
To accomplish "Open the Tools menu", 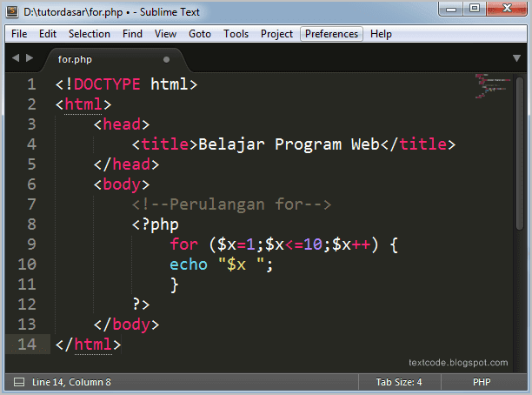I will pyautogui.click(x=236, y=34).
